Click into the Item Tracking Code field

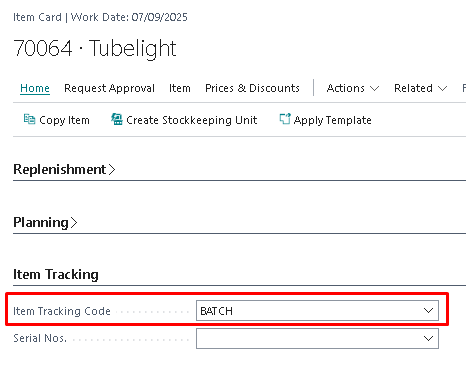point(317,311)
